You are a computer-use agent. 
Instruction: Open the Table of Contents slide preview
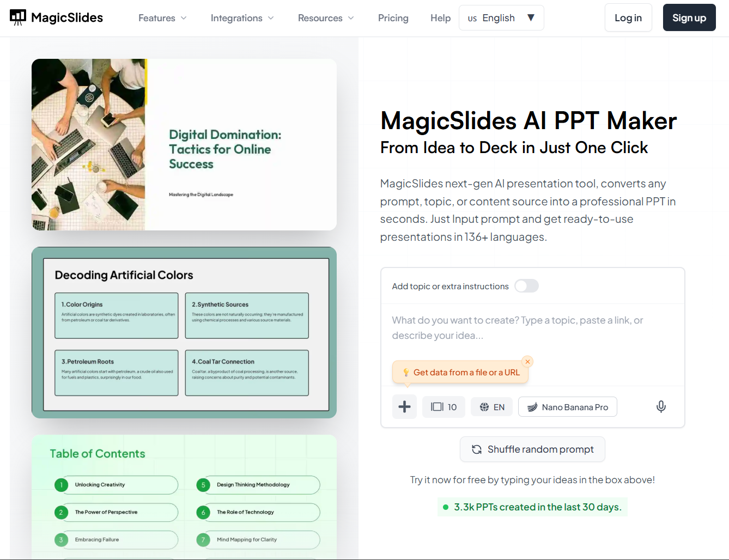click(x=184, y=497)
